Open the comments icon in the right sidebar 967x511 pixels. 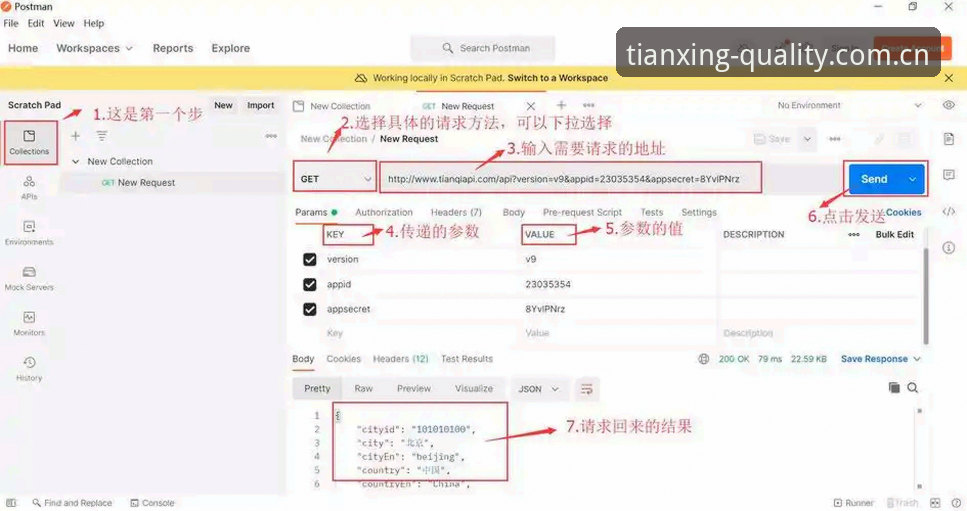pos(948,175)
